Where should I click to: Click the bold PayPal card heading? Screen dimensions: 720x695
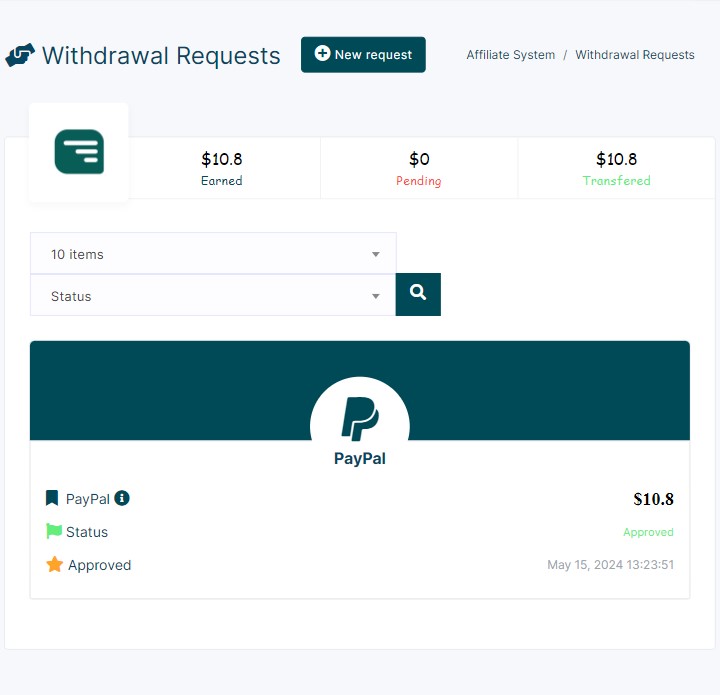point(360,459)
